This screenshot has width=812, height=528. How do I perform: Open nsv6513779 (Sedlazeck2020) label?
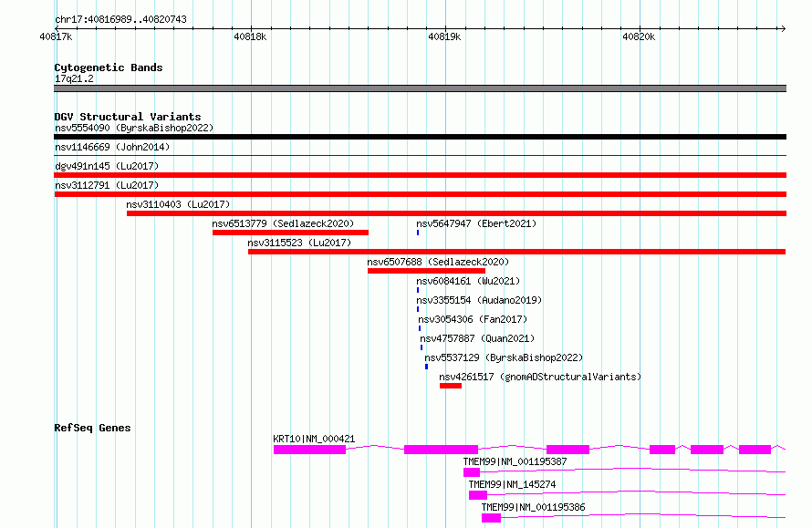click(x=283, y=223)
